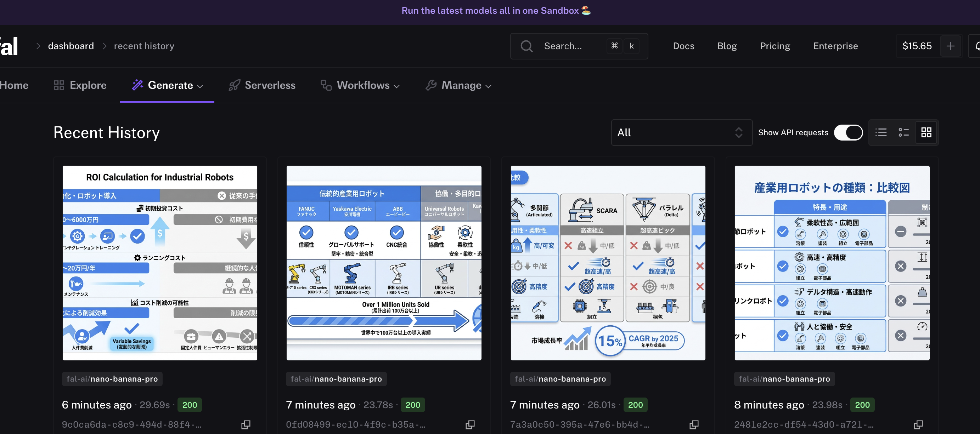The image size is (980, 434).
Task: Click the add credits plus icon
Action: coord(950,46)
